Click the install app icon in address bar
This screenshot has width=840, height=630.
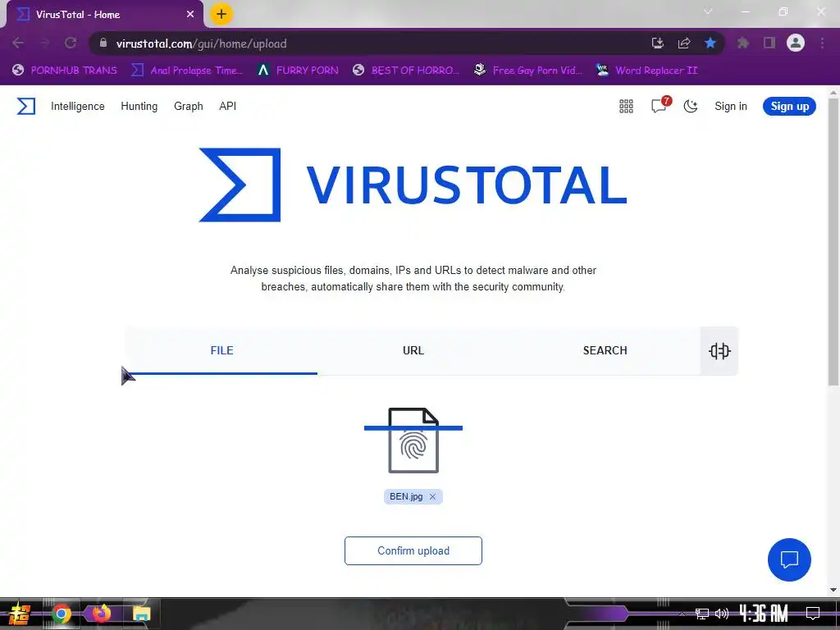click(658, 43)
